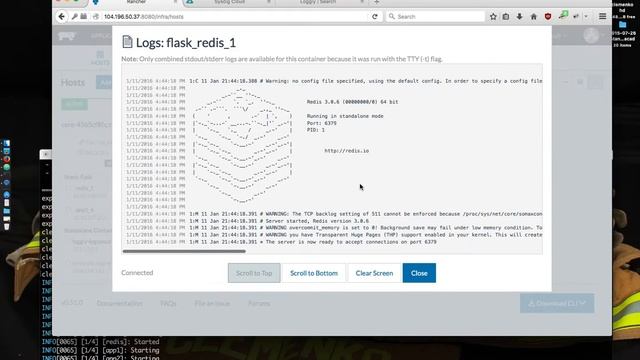
Task: Close the flask_redis_1 logs dialog
Action: (419, 273)
